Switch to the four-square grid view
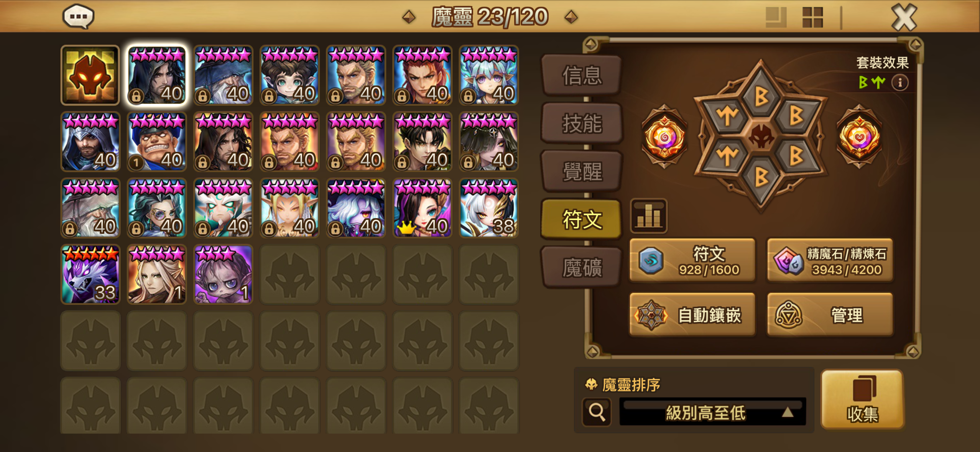The width and height of the screenshot is (980, 452). (x=812, y=17)
